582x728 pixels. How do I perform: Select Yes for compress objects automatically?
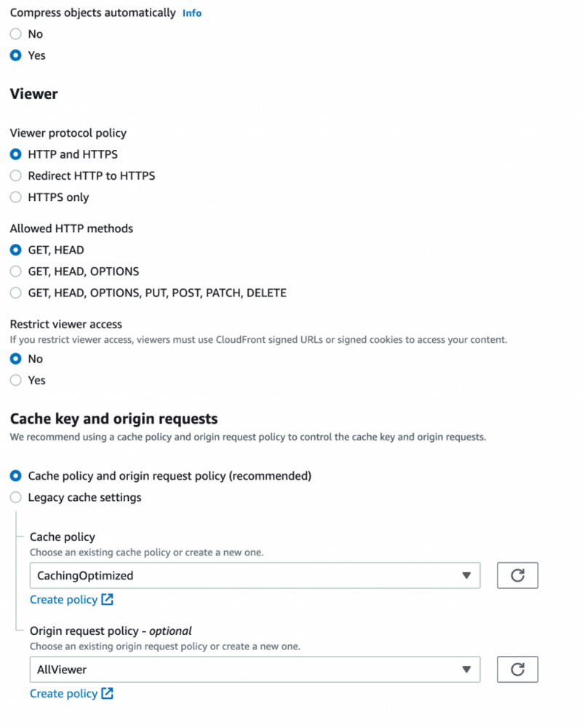pos(16,55)
